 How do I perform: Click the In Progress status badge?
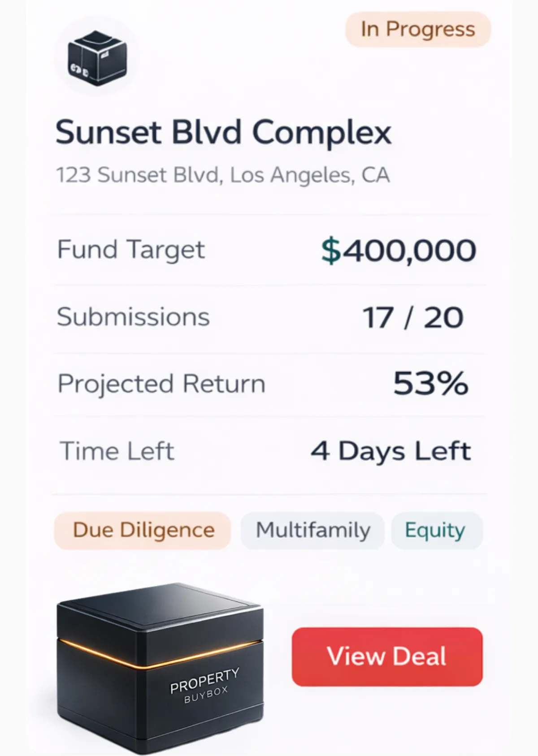click(x=418, y=30)
